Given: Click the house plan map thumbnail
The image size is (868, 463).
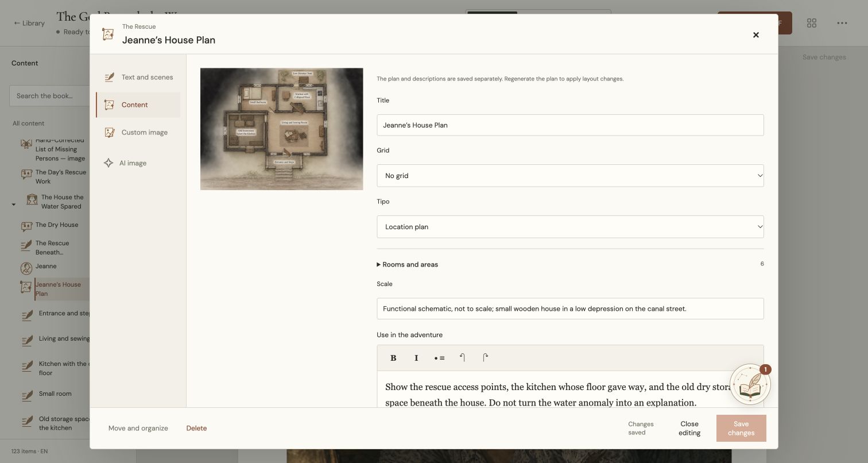Looking at the screenshot, I should [x=281, y=129].
